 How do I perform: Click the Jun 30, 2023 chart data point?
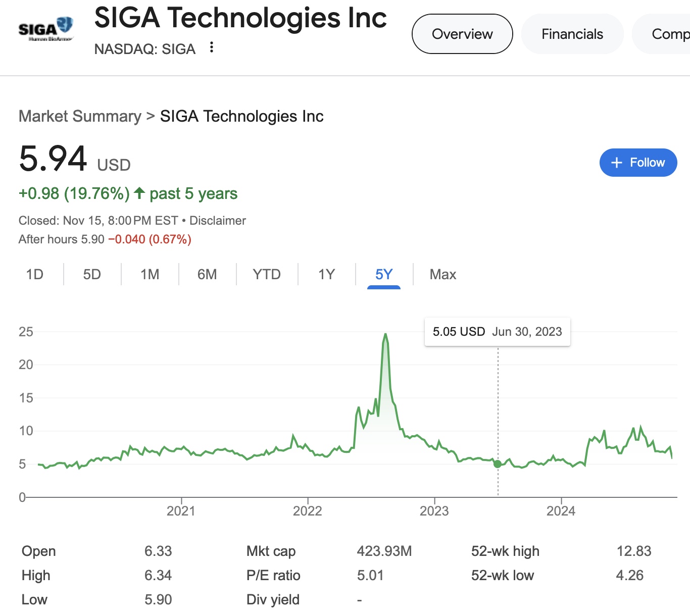498,464
